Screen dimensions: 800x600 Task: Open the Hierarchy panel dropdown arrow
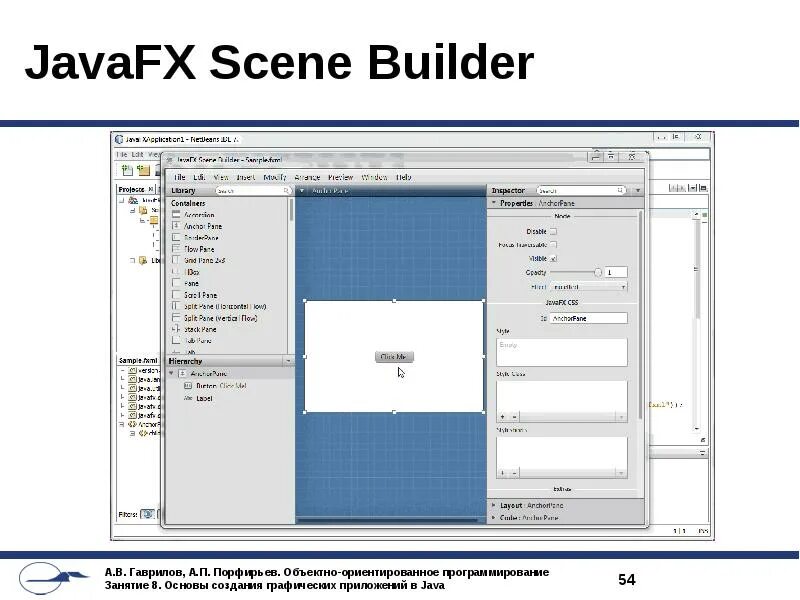pyautogui.click(x=288, y=361)
